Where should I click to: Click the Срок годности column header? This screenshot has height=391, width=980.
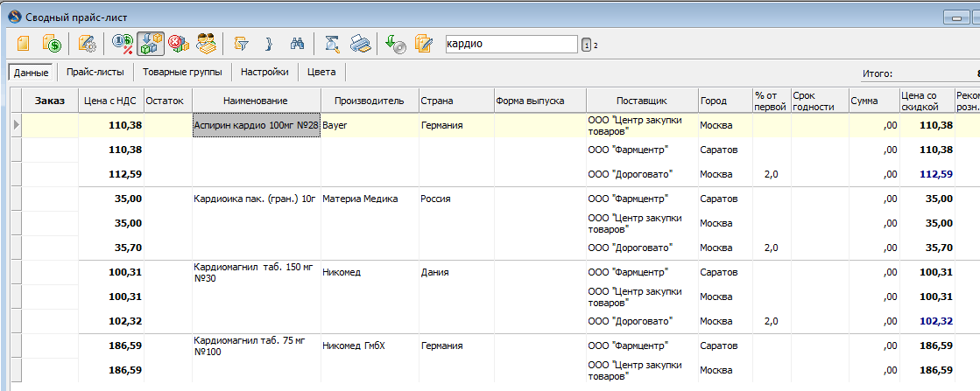[820, 101]
